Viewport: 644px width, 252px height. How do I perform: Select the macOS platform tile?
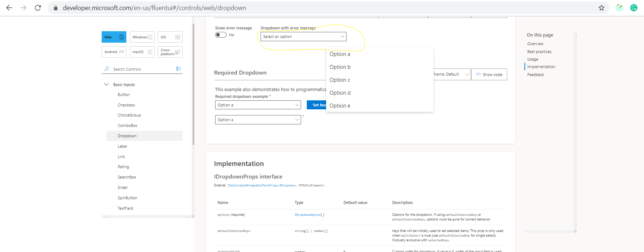(x=142, y=52)
